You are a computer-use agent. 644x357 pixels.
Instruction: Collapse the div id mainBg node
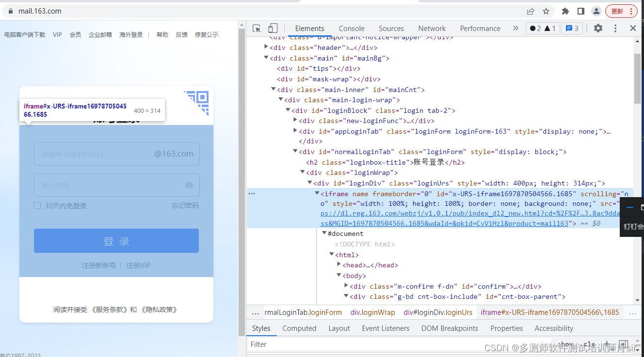[266, 58]
